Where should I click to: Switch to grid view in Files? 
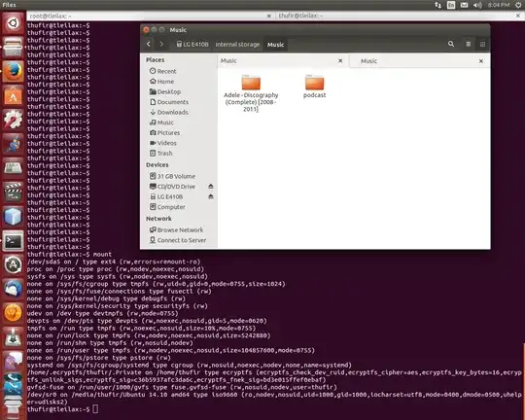pyautogui.click(x=482, y=44)
